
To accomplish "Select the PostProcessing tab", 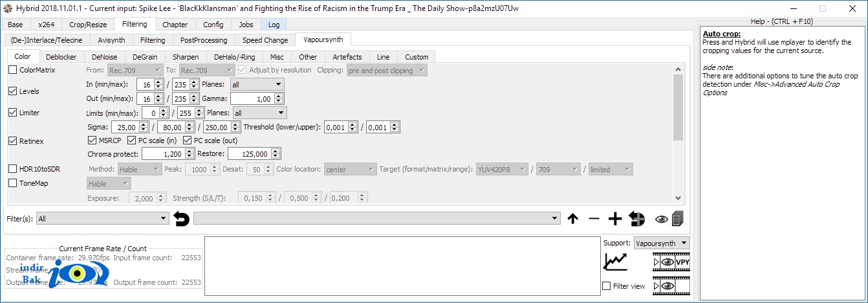I will click(x=204, y=40).
